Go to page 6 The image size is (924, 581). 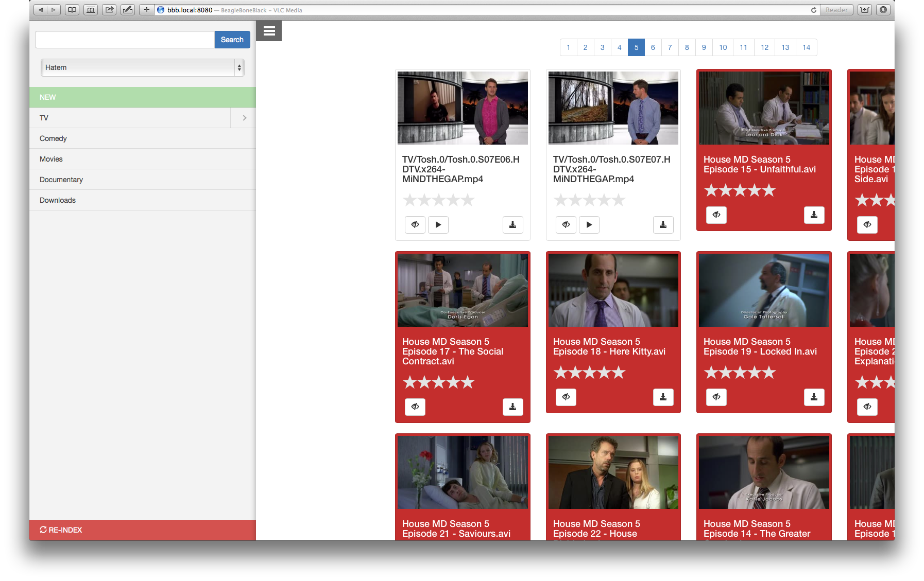[x=653, y=47]
